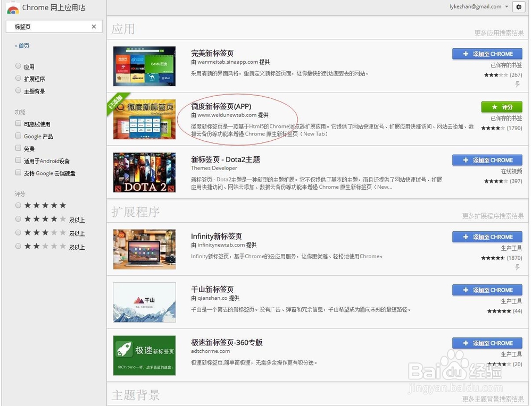Open the settings gear icon

click(x=519, y=7)
